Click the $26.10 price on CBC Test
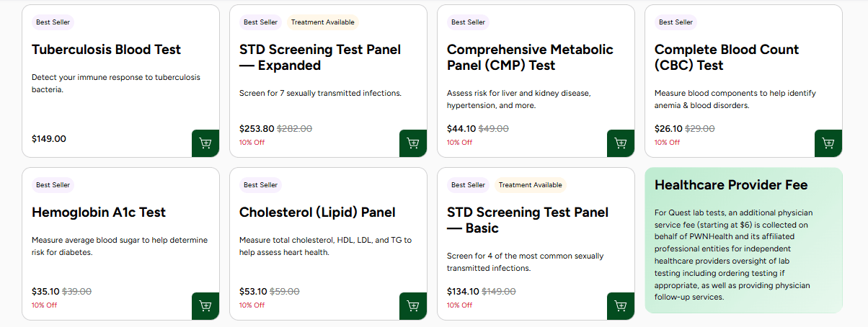Viewport: 868px width, 327px height. [x=668, y=129]
